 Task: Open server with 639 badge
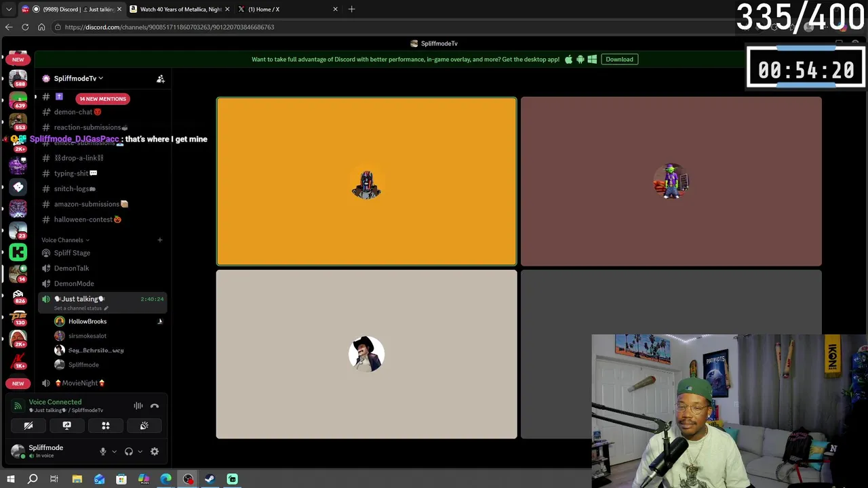point(18,101)
